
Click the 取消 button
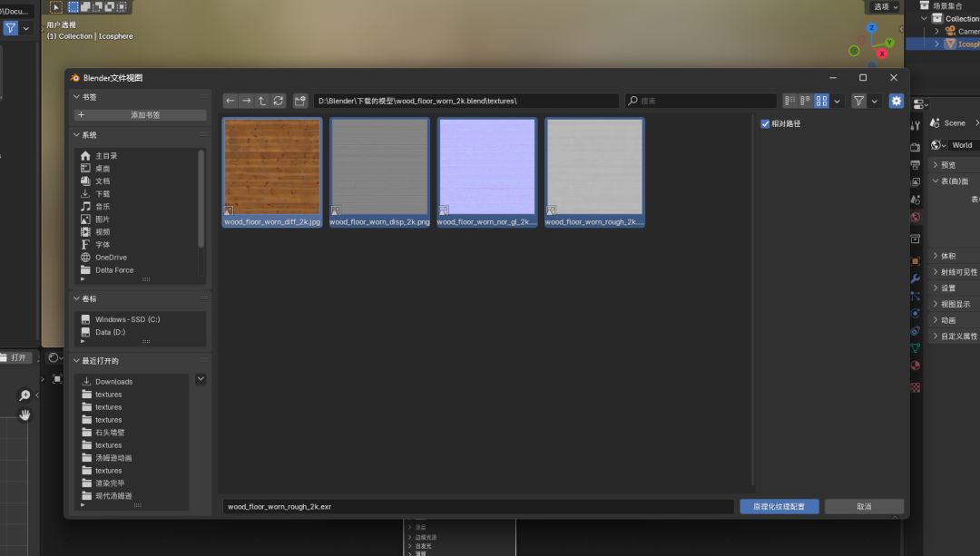(x=863, y=506)
